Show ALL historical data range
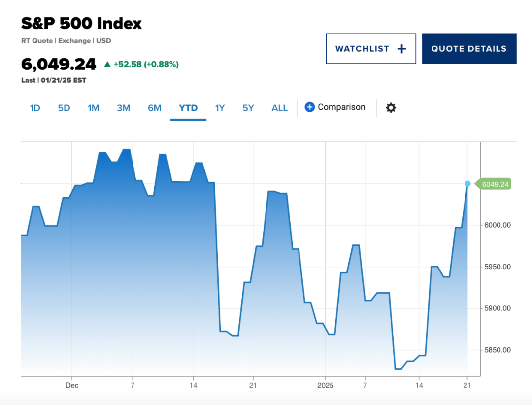The height and width of the screenshot is (405, 532). tap(279, 108)
